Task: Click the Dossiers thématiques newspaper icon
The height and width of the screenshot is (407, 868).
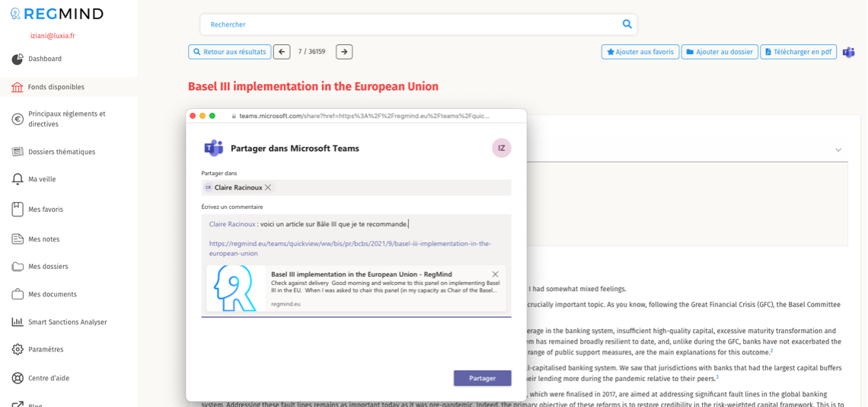Action: [x=18, y=152]
